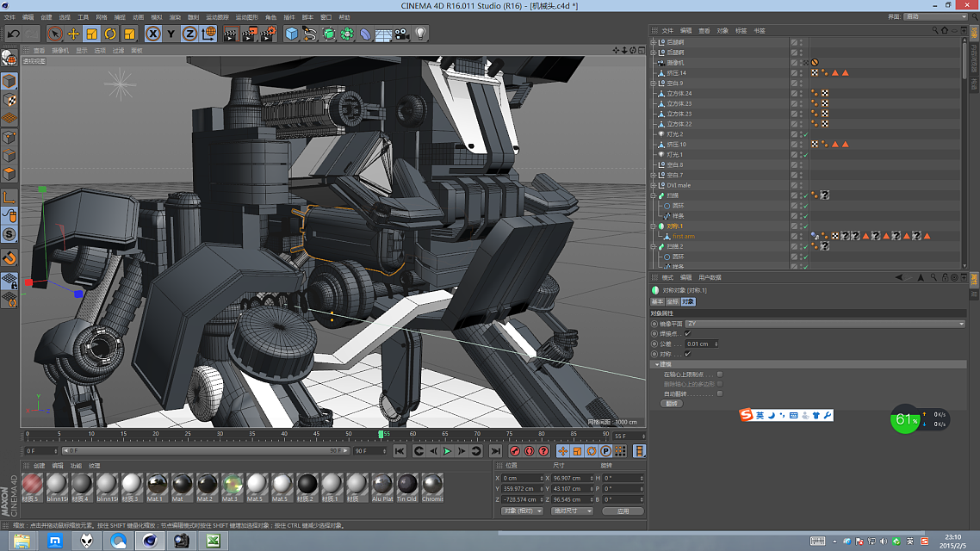The width and height of the screenshot is (980, 551).
Task: Toggle the 对称 checkbox in attributes
Action: click(687, 354)
